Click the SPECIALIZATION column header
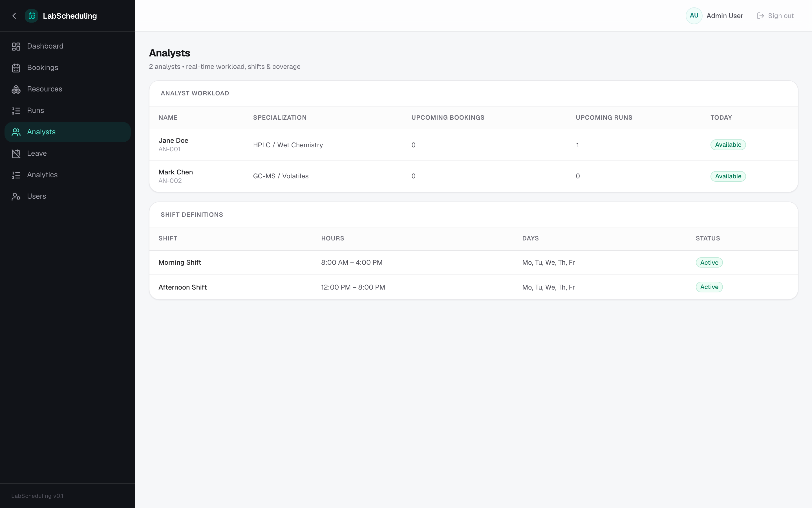The height and width of the screenshot is (508, 812). pos(279,118)
